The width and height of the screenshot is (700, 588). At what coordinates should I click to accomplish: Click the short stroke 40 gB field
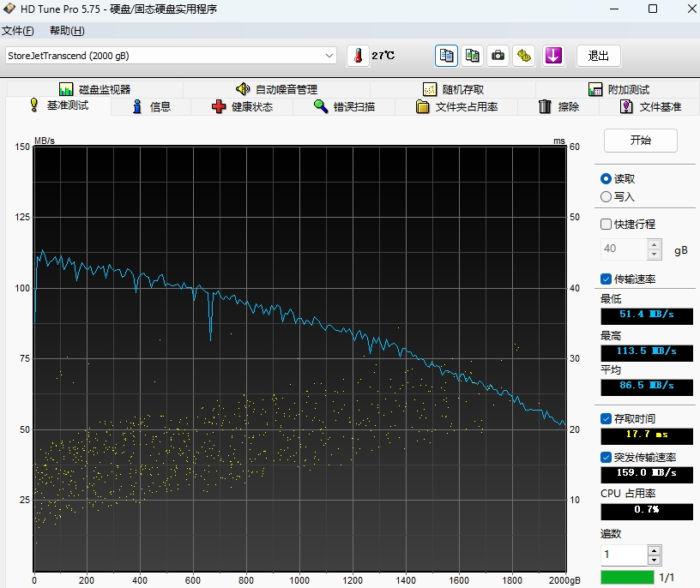click(x=625, y=249)
